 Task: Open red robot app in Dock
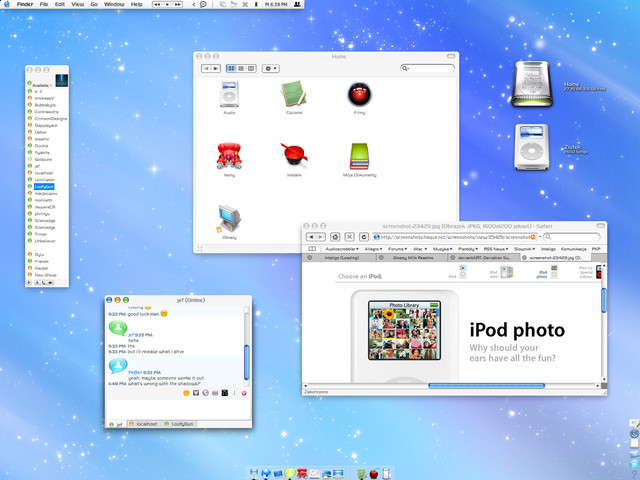pyautogui.click(x=302, y=473)
